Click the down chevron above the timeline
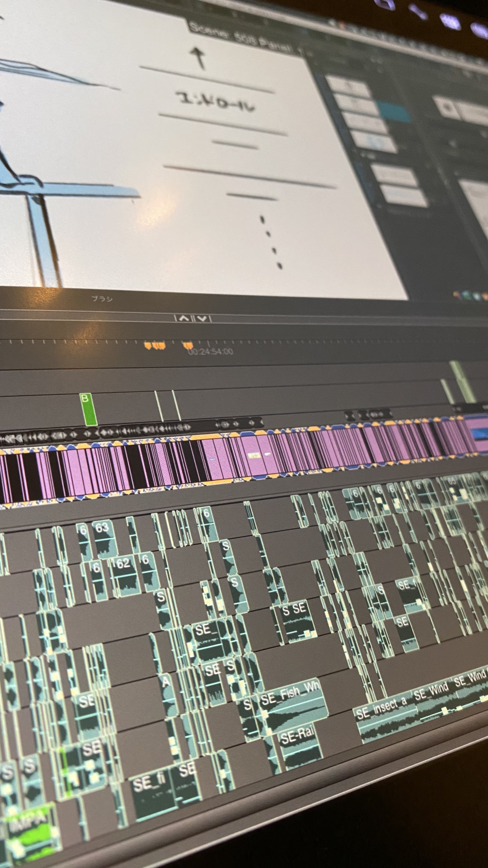The height and width of the screenshot is (868, 488). pyautogui.click(x=202, y=318)
